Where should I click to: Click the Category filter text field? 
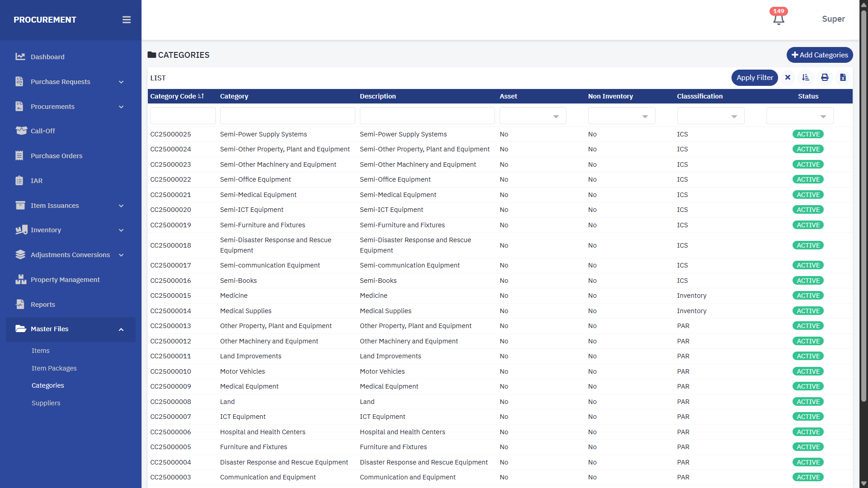click(x=287, y=116)
